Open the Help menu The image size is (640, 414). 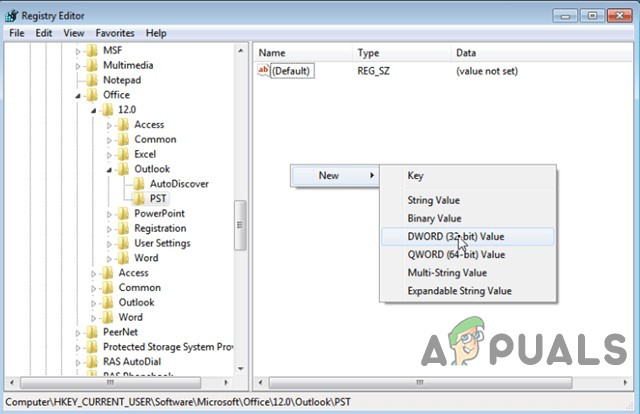point(156,33)
